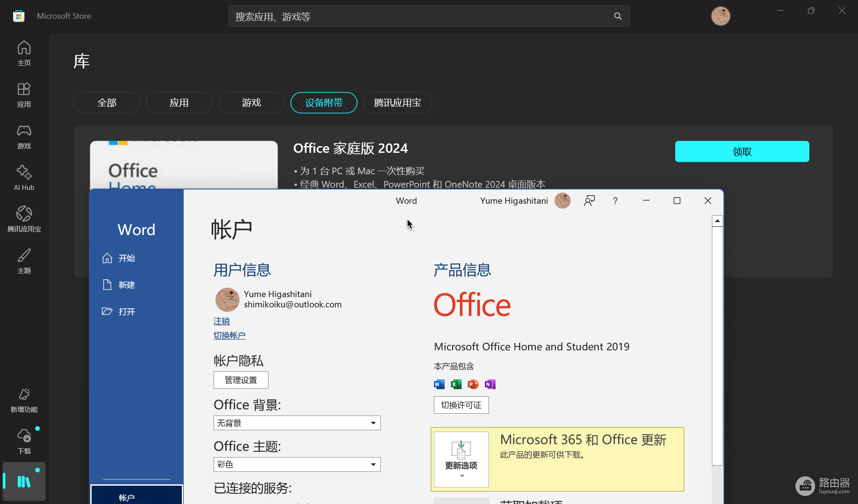Viewport: 858px width, 504px height.
Task: Click the Store search input field
Action: click(429, 16)
